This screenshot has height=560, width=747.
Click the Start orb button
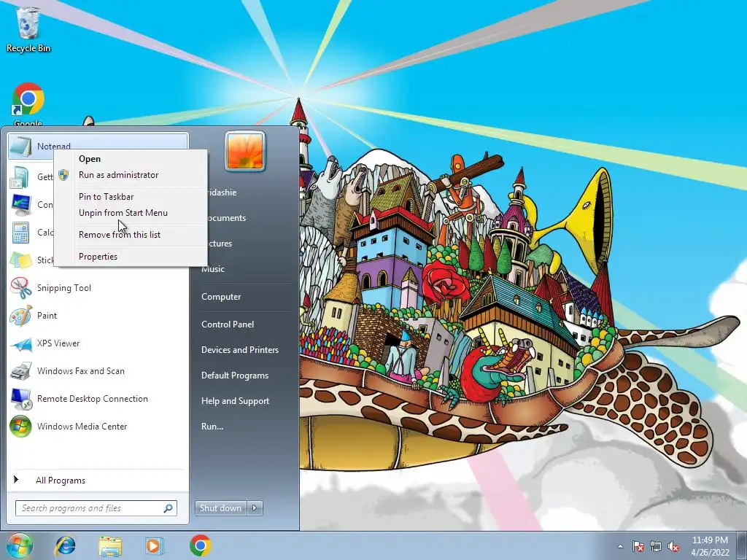pos(19,545)
